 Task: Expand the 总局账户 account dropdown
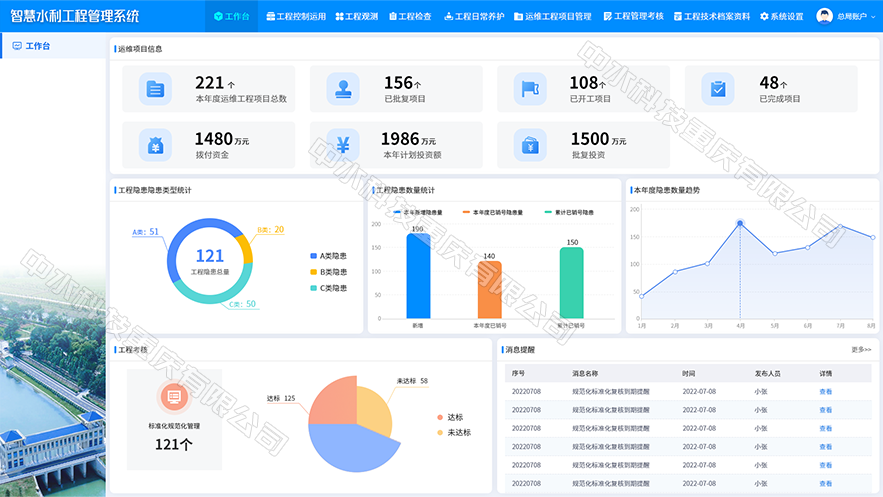(856, 16)
